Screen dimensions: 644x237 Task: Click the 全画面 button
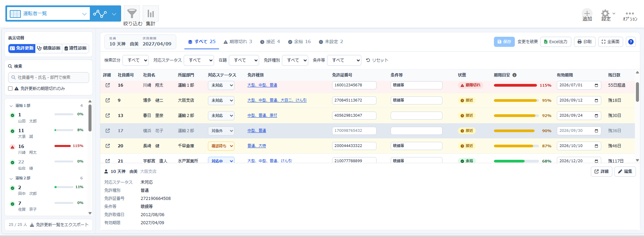coord(610,42)
